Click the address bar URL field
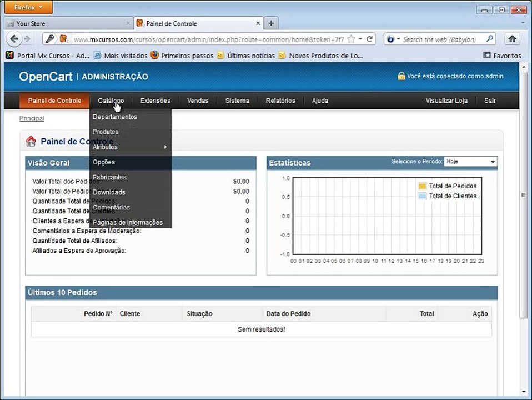This screenshot has height=400, width=532. coord(209,39)
